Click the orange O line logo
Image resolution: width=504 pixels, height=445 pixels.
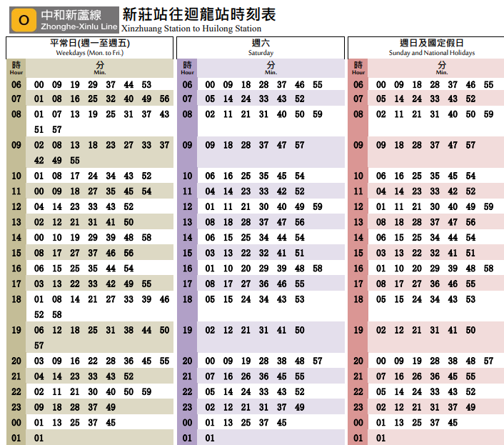[24, 20]
